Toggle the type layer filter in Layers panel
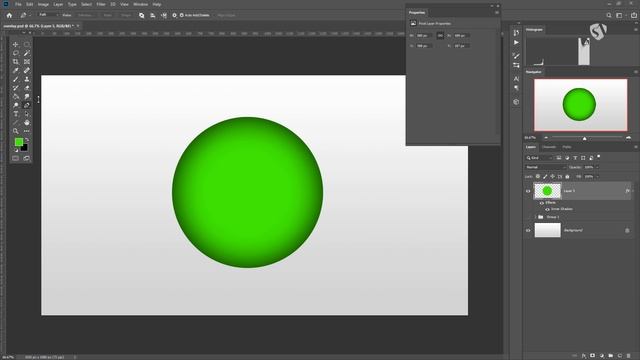 575,158
